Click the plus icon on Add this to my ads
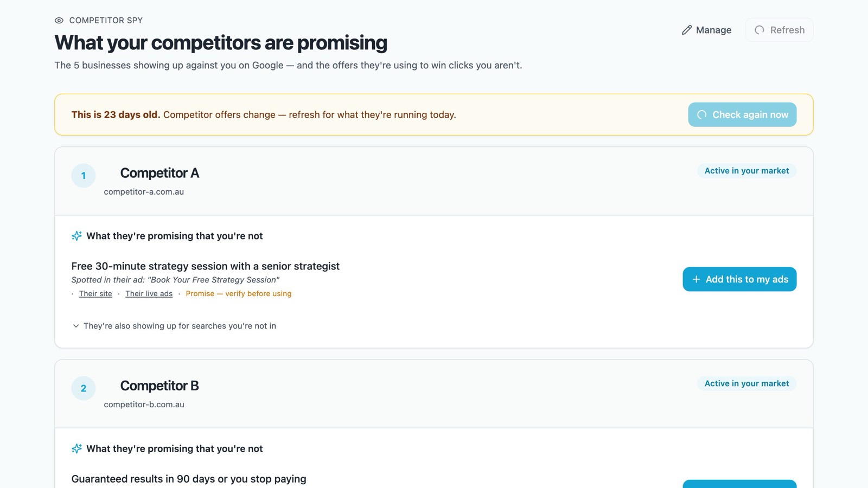 pos(696,279)
